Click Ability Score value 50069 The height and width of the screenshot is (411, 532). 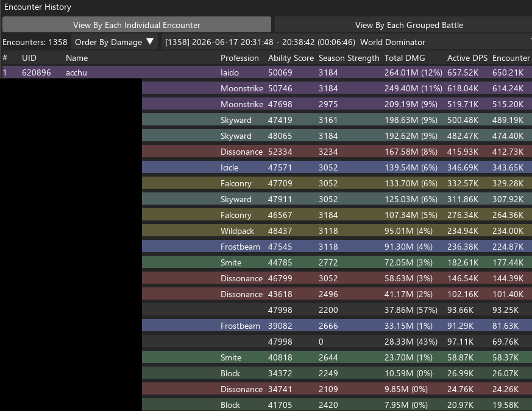[x=280, y=72]
